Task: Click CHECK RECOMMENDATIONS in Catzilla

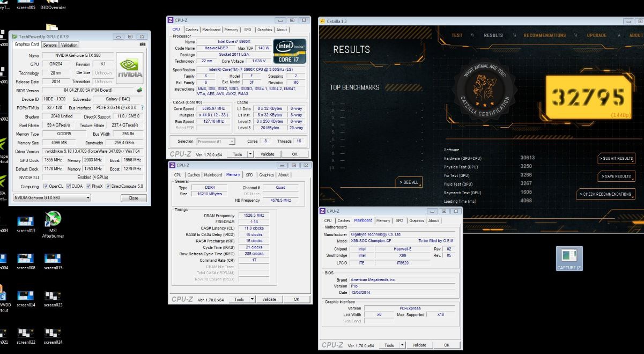Action: pos(606,194)
